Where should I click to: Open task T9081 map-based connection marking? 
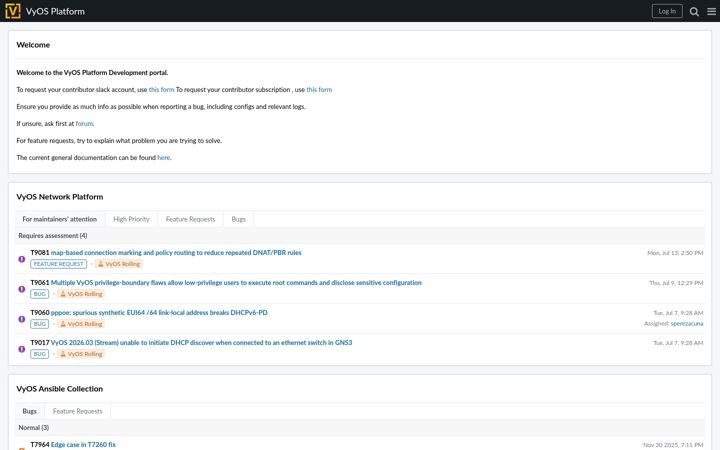point(176,253)
